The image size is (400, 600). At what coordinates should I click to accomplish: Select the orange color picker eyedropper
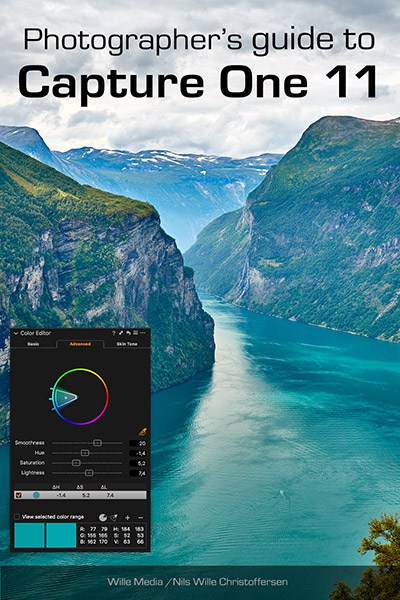tap(142, 432)
